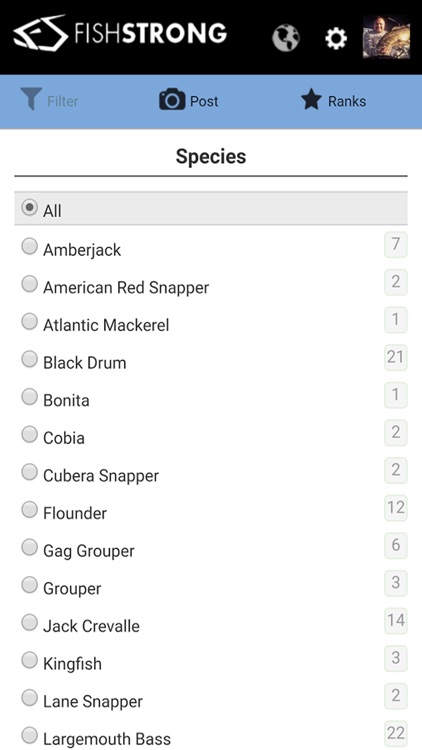Click the Filter funnel icon
The image size is (422, 750).
coord(31,99)
